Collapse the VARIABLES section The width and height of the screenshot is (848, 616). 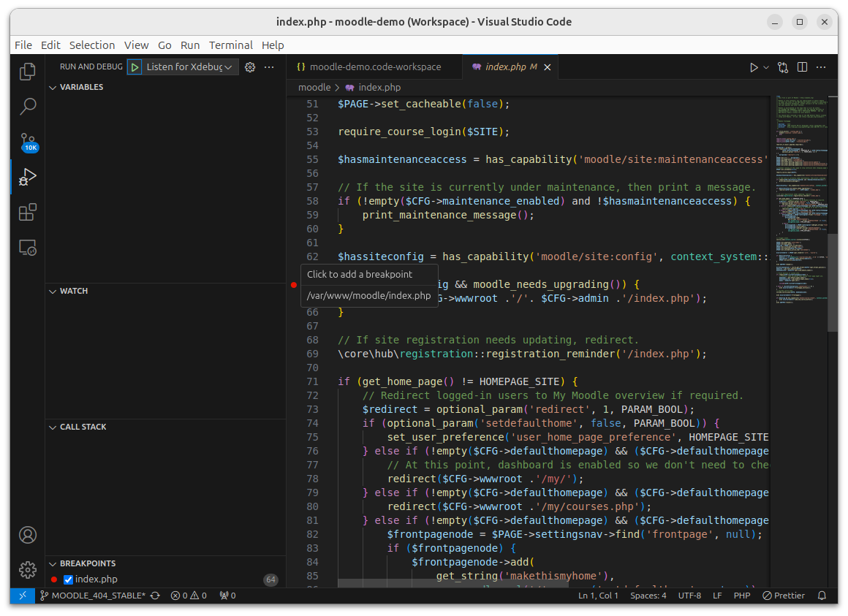(76, 87)
